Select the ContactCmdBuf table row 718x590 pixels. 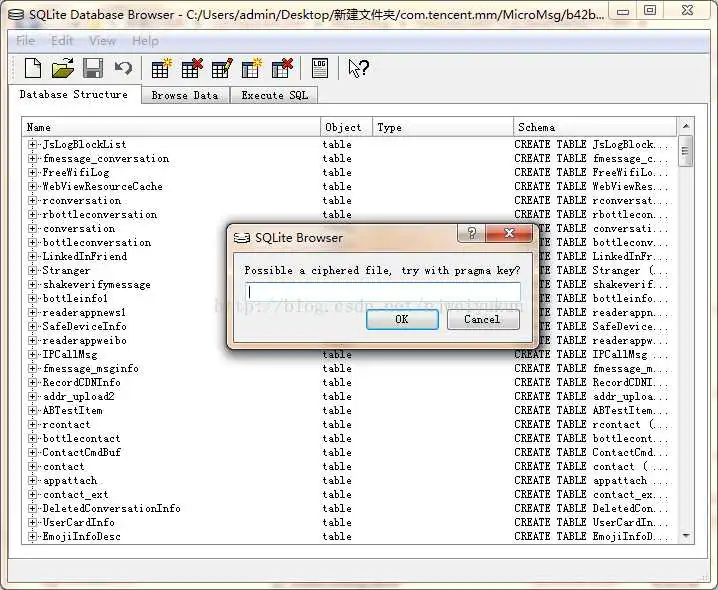click(82, 453)
